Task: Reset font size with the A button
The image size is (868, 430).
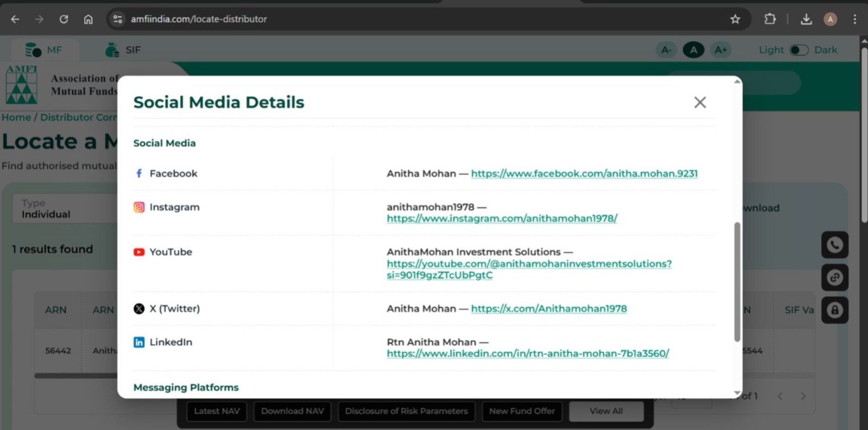Action: pyautogui.click(x=693, y=50)
